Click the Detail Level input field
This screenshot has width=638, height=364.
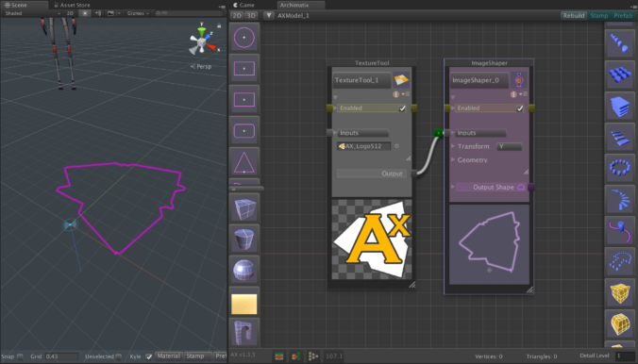(x=625, y=356)
